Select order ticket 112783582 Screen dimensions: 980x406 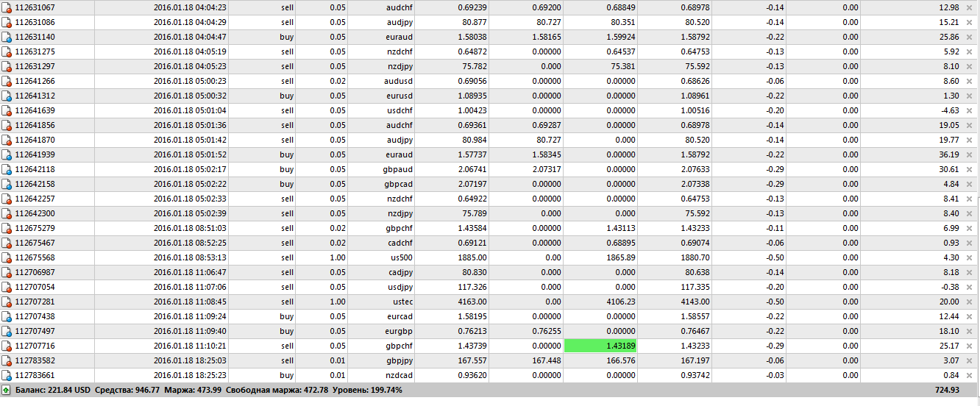click(x=35, y=360)
